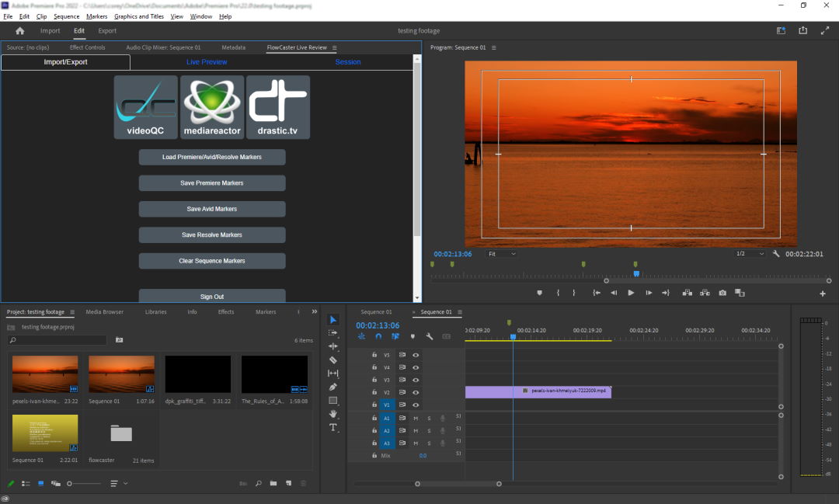Adjust the project thumbnail zoom slider
Viewport: 839px width, 504px height.
pyautogui.click(x=83, y=484)
